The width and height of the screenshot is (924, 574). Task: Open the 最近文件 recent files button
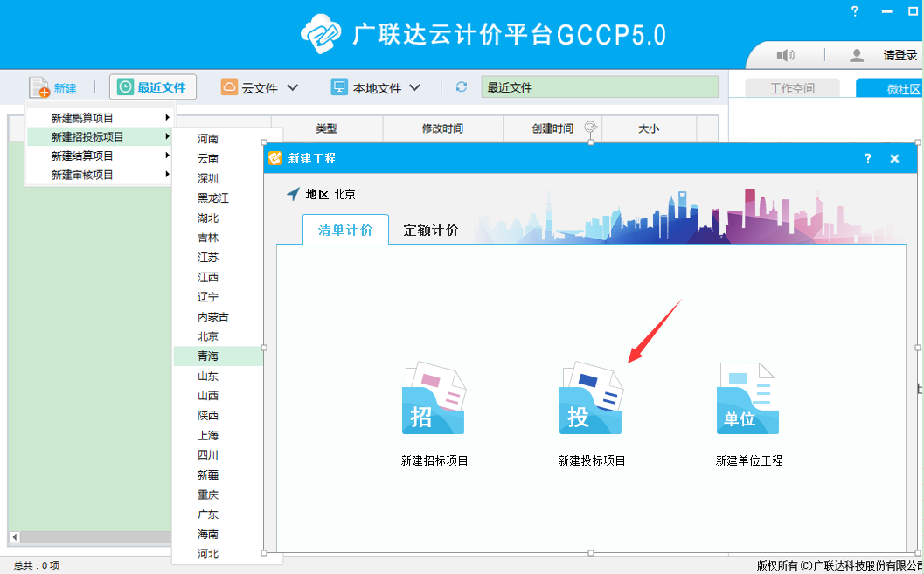point(153,87)
